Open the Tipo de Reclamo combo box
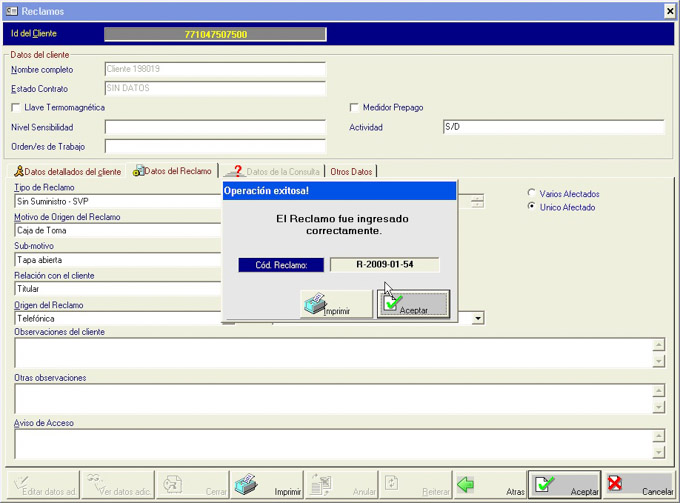Image resolution: width=680 pixels, height=503 pixels. pyautogui.click(x=115, y=201)
